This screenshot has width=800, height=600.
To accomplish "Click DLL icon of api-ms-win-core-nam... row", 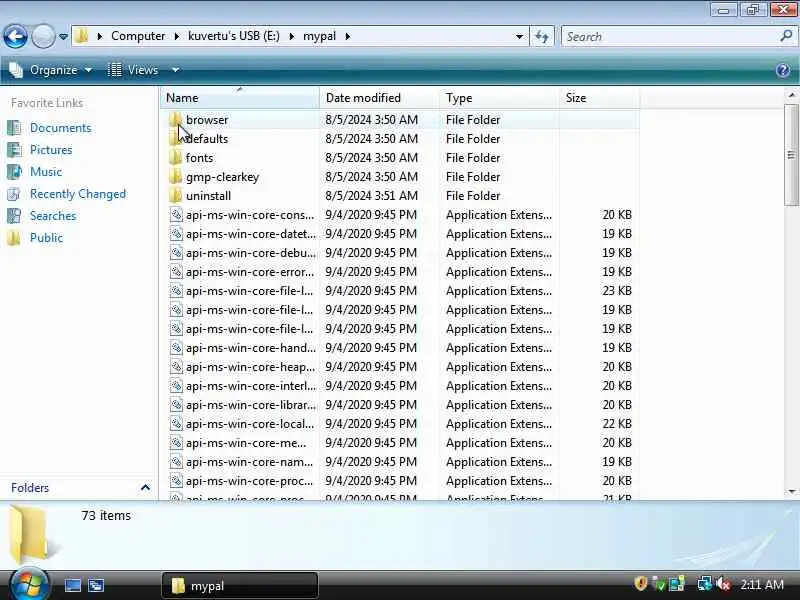I will coord(176,462).
